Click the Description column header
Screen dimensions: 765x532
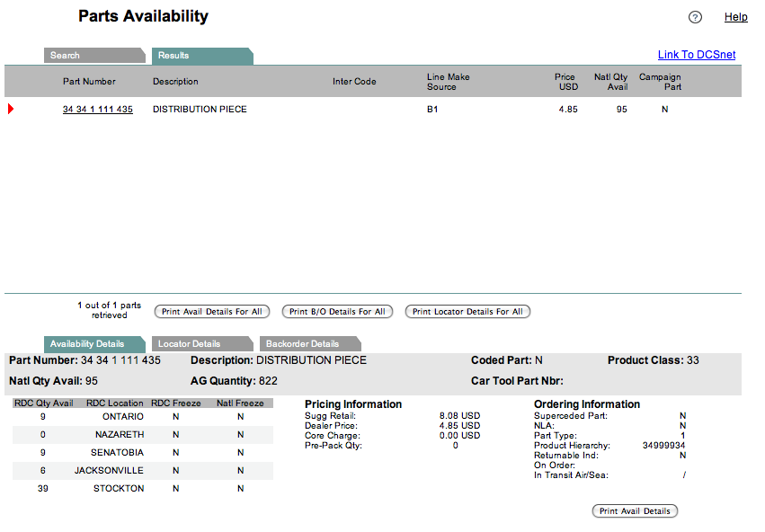pyautogui.click(x=175, y=82)
